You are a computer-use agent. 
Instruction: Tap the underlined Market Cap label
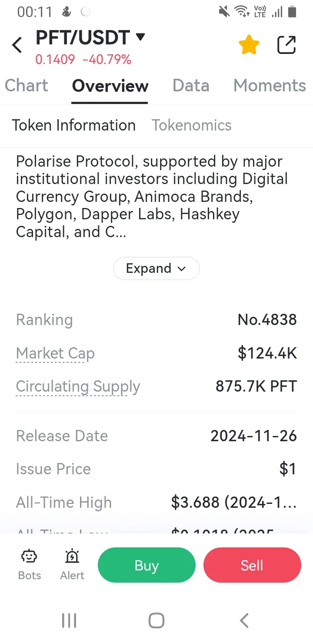point(55,353)
